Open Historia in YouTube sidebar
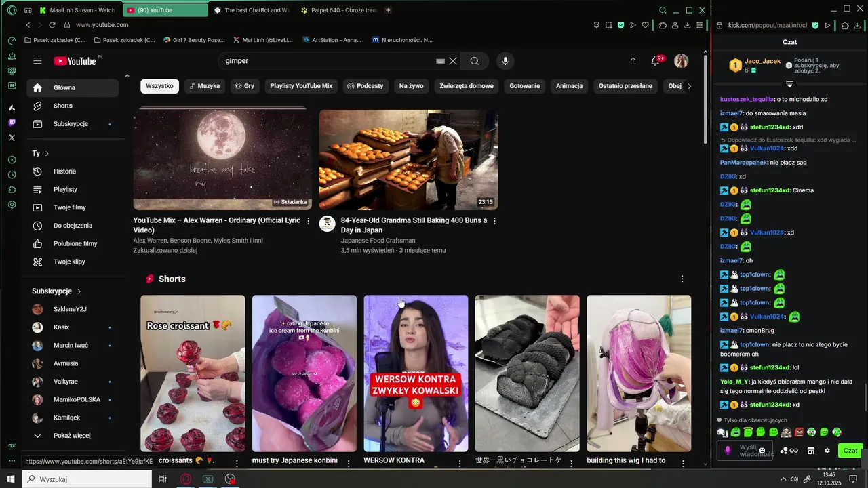 pyautogui.click(x=73, y=171)
